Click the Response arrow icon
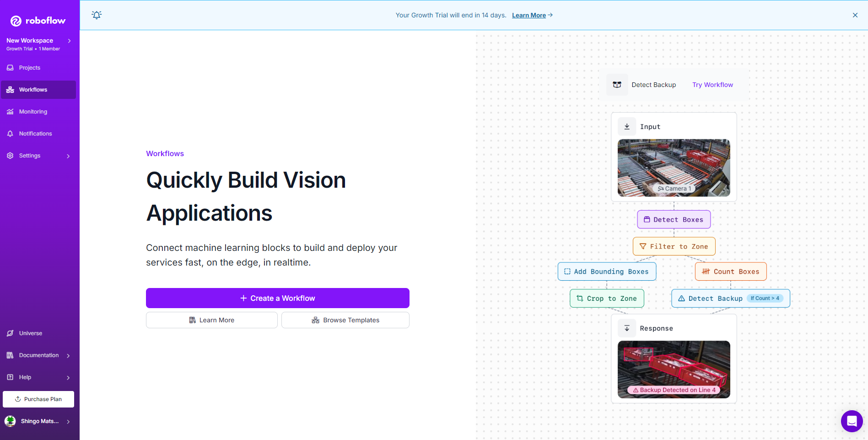Screen dimensions: 868x440 coord(627,328)
